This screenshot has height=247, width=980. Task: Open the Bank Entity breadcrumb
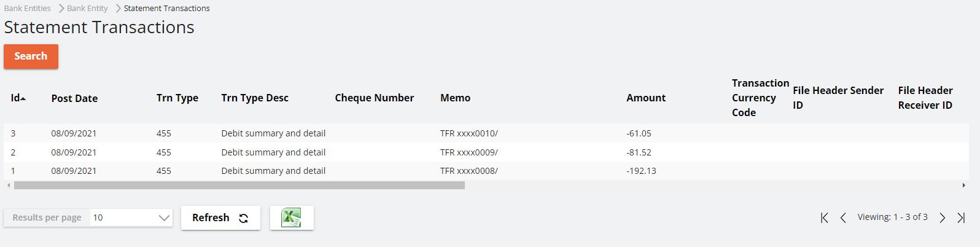[x=87, y=8]
